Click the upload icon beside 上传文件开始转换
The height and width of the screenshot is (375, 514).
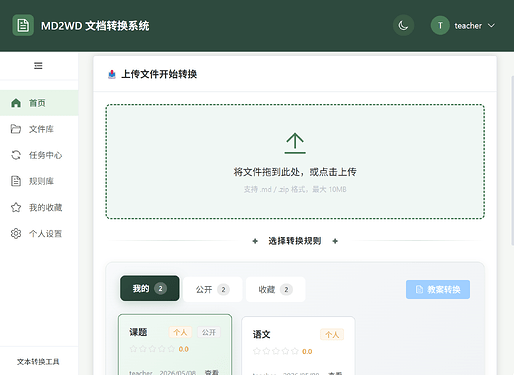click(x=112, y=74)
